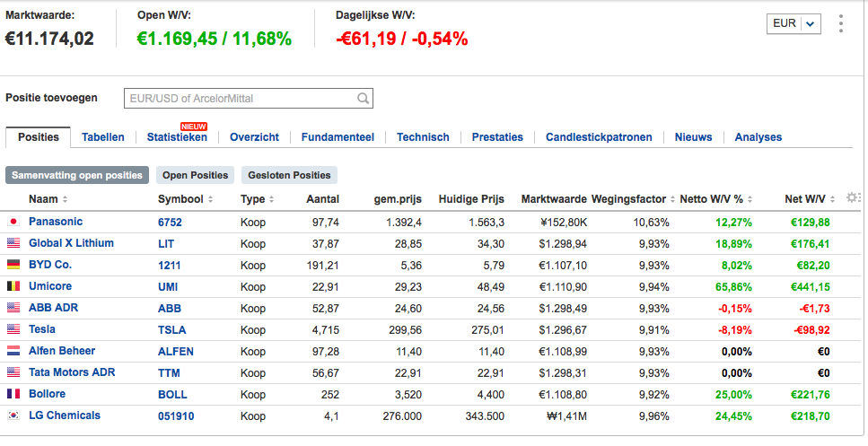Click the search magnifier icon
Image resolution: width=868 pixels, height=446 pixels.
(x=363, y=99)
